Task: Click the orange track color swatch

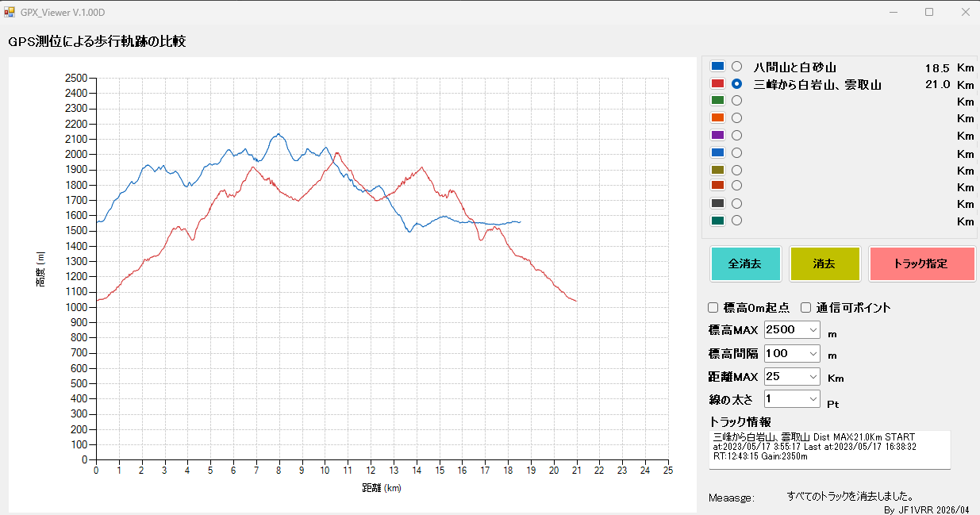Action: click(718, 118)
